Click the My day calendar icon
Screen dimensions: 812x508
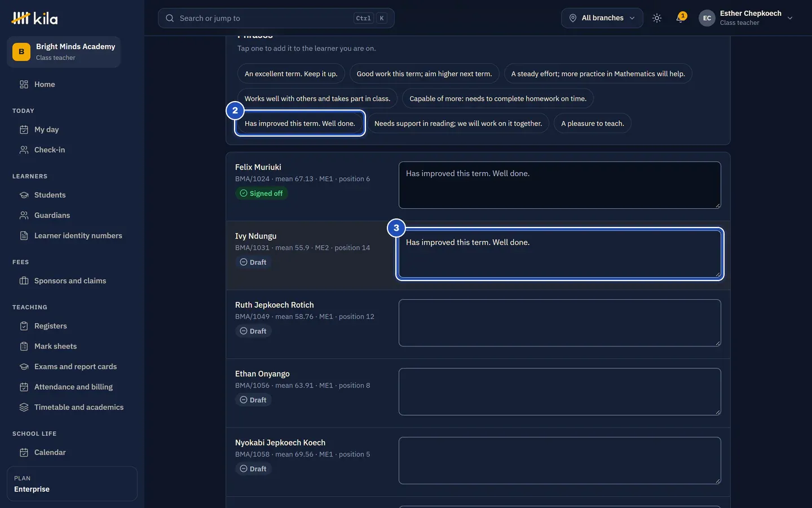point(24,130)
